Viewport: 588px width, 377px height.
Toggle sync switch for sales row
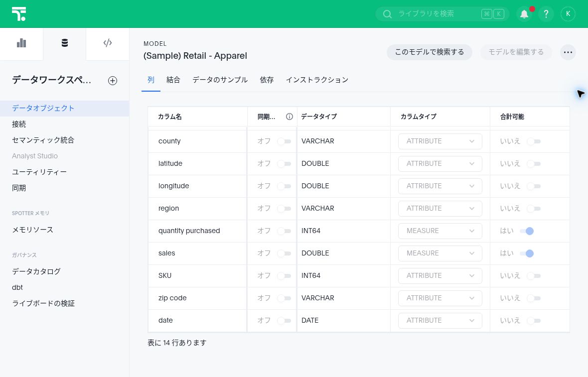pyautogui.click(x=284, y=253)
